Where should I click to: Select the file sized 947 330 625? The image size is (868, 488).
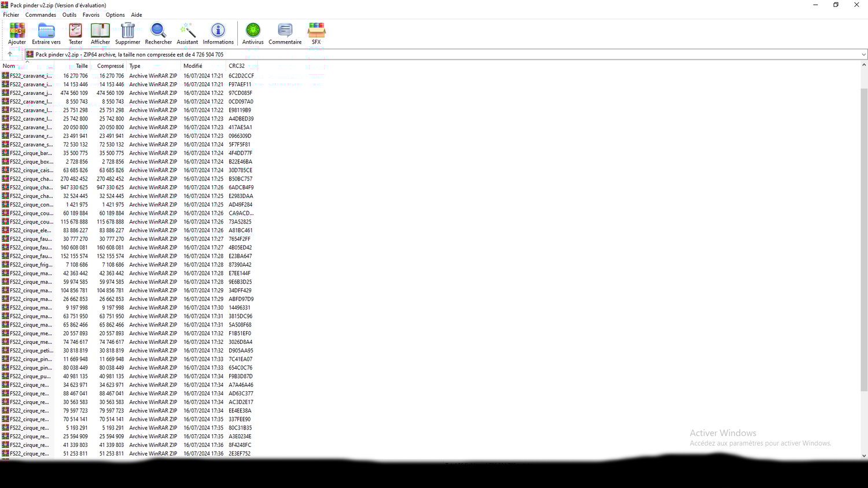[127, 188]
